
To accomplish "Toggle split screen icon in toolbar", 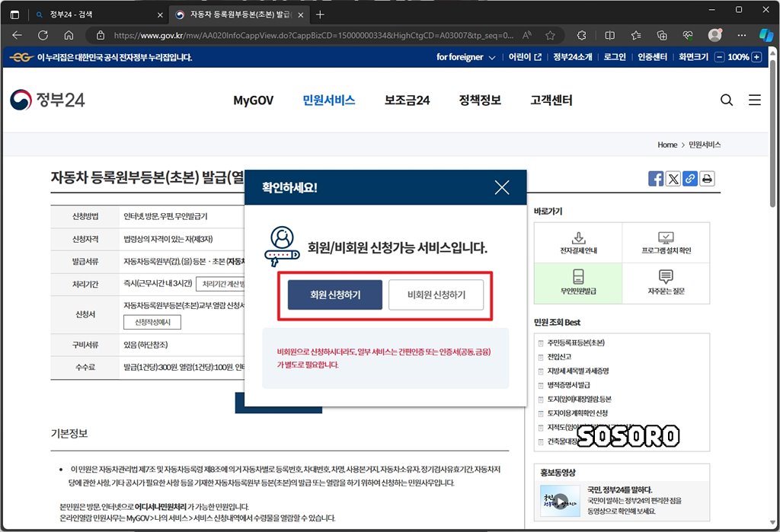I will click(609, 35).
